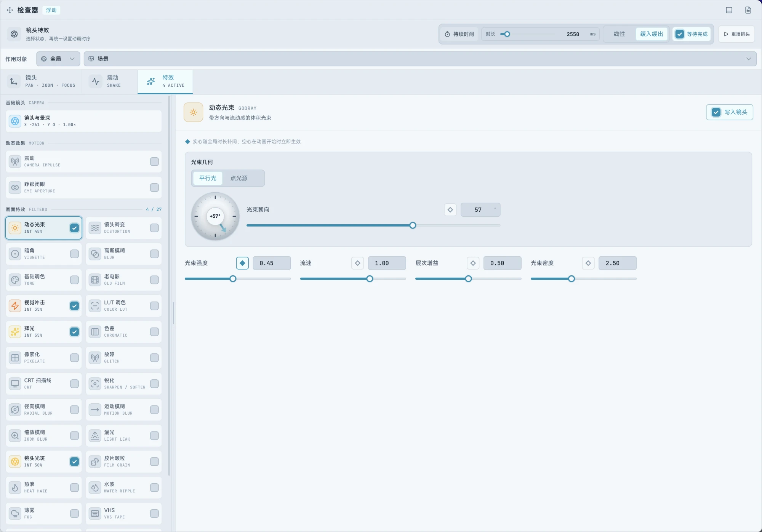Click the 色差 chromatic icon
The width and height of the screenshot is (762, 532).
click(x=95, y=332)
